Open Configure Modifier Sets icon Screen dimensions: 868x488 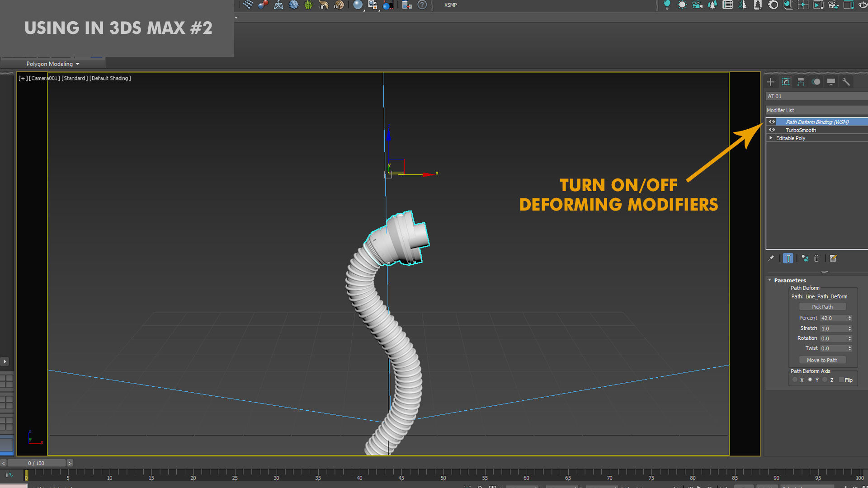(x=833, y=258)
